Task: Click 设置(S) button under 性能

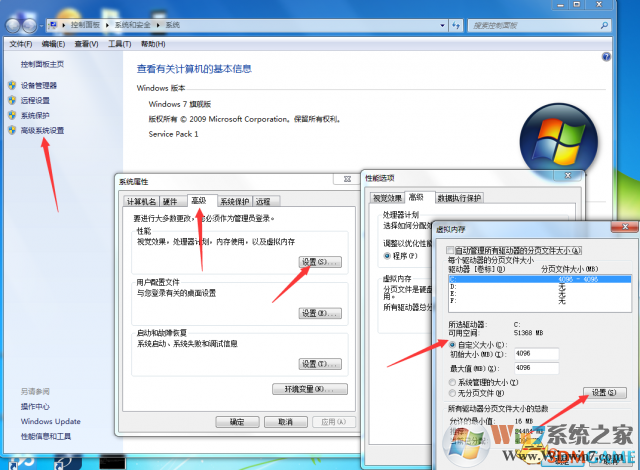Action: point(320,262)
